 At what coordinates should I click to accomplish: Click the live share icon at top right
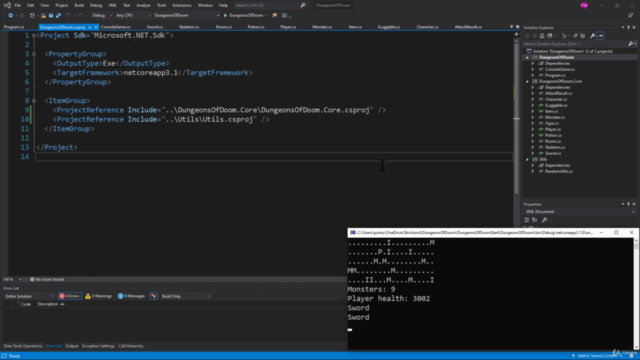click(x=631, y=16)
